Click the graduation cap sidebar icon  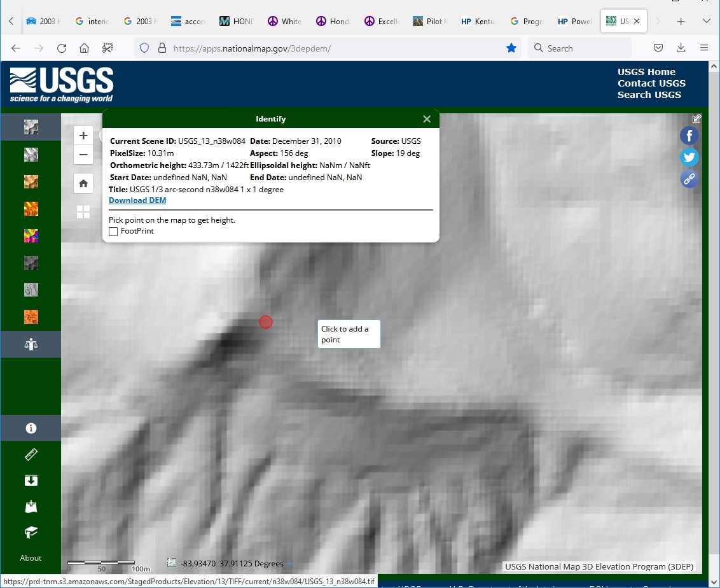click(x=31, y=532)
